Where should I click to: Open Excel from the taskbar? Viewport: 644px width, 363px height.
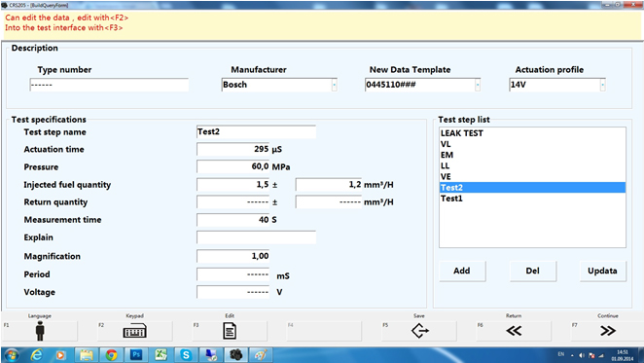[161, 355]
